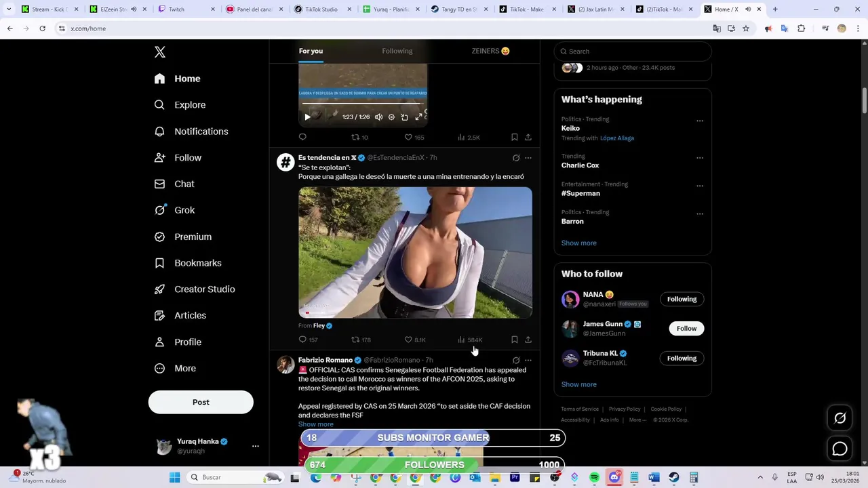This screenshot has height=488, width=868.
Task: Repost the post with 10 reposts
Action: [x=359, y=137]
